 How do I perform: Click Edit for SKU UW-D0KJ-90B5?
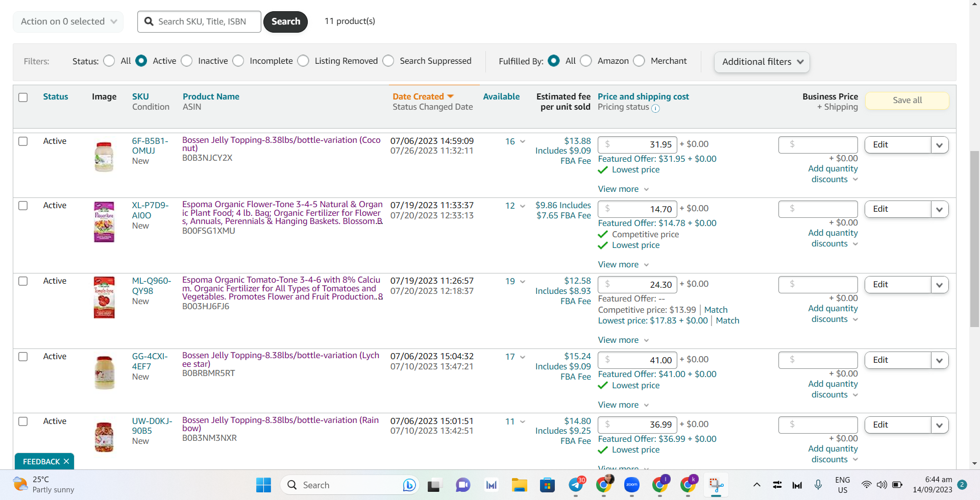(898, 424)
